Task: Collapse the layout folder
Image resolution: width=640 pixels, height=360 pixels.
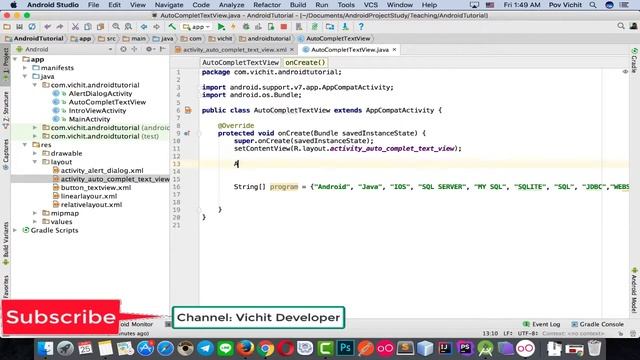Action: [x=35, y=162]
